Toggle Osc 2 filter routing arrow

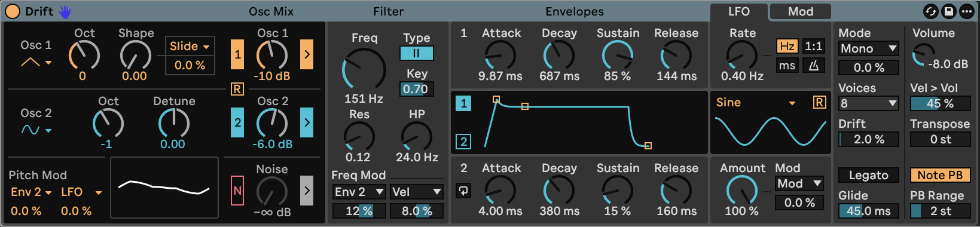[x=307, y=122]
